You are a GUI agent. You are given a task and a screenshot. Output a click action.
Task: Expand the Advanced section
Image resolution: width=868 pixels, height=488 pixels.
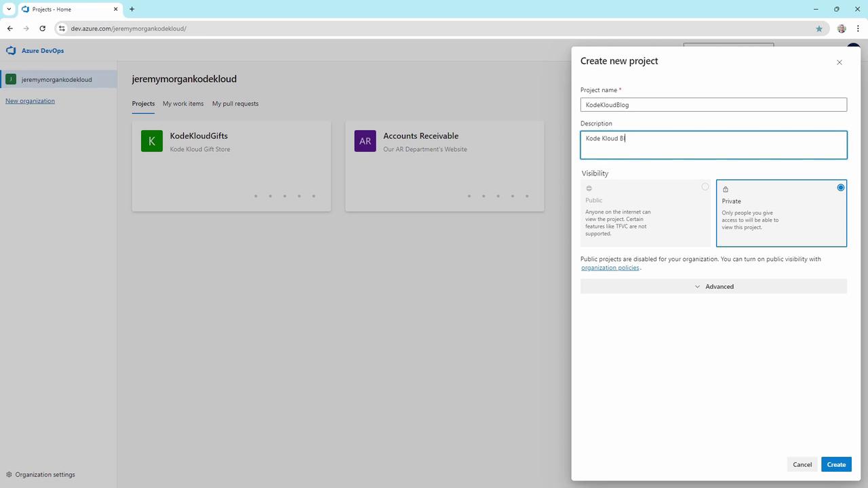click(713, 287)
